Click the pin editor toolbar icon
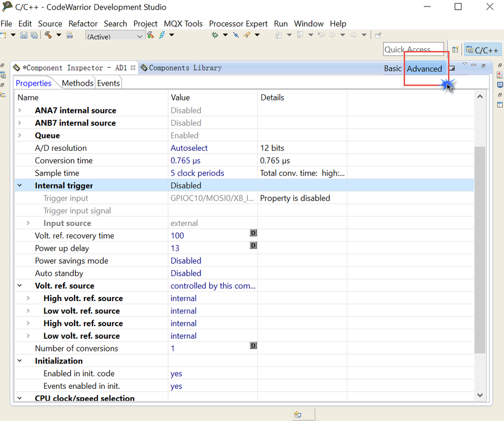The height and width of the screenshot is (421, 504). pyautogui.click(x=378, y=35)
